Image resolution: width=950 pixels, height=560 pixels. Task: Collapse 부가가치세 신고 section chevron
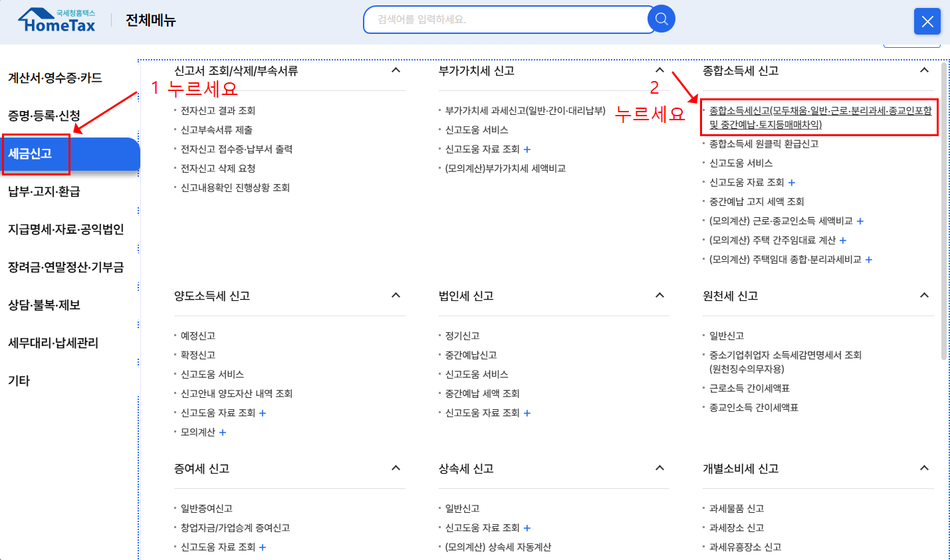[659, 70]
